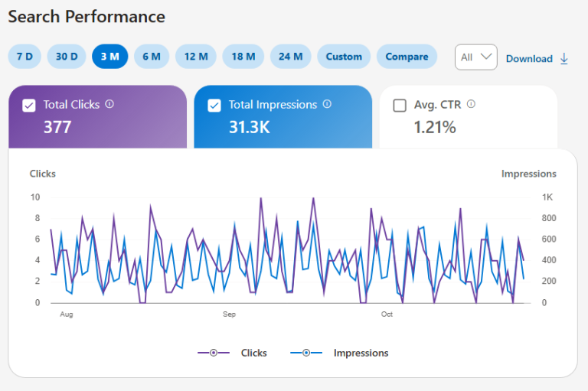Select the 12 M range pill
Viewport: 588px width, 391px height.
(x=196, y=57)
